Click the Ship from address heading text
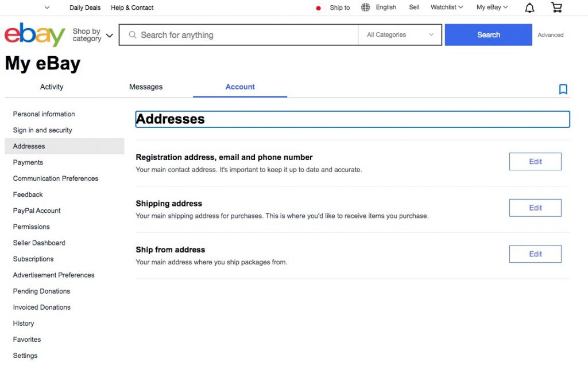Image resolution: width=588 pixels, height=374 pixels. pyautogui.click(x=170, y=250)
